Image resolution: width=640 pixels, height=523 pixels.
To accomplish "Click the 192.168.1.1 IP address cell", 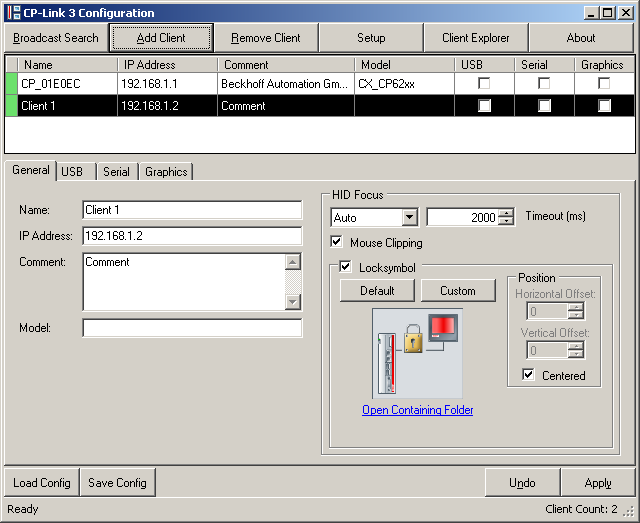I will 167,84.
